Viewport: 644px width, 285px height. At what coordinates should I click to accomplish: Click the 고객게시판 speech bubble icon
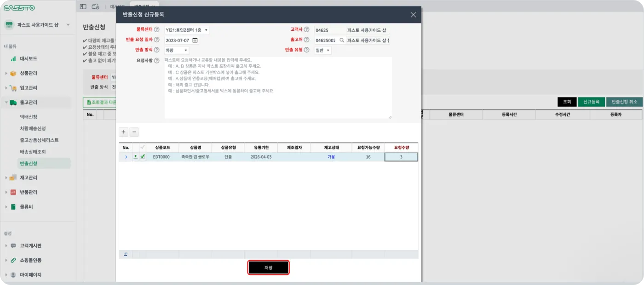click(13, 245)
